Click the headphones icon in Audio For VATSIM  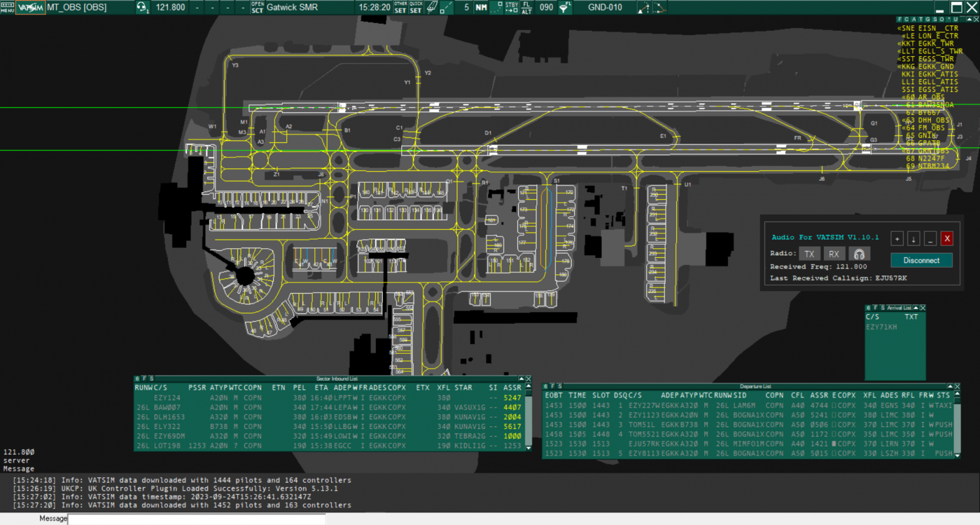[x=859, y=254]
